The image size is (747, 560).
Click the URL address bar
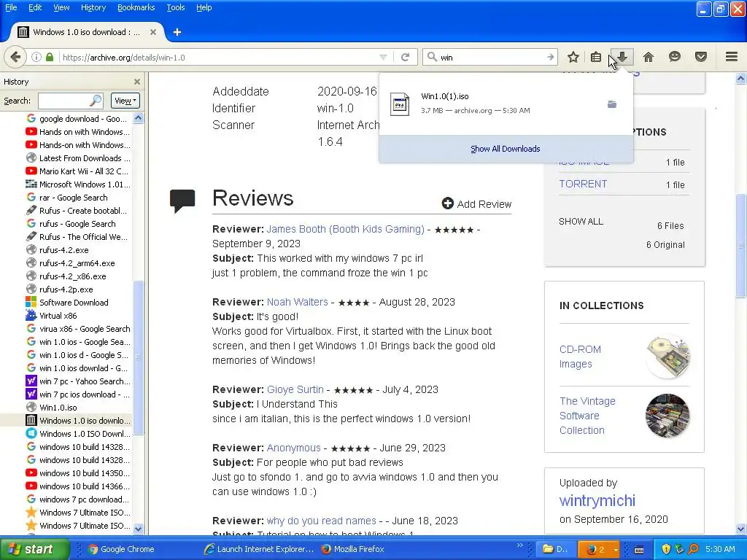[219, 57]
